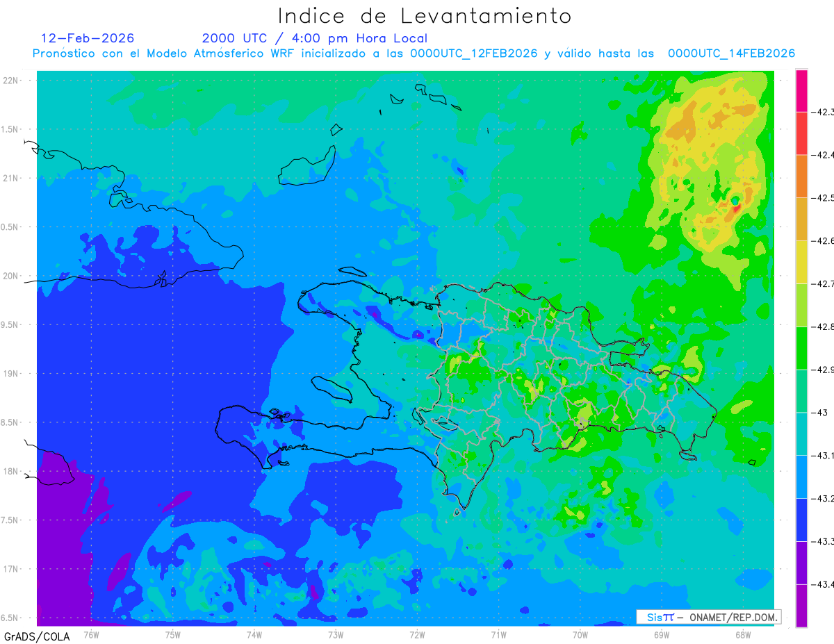The image size is (834, 644).
Task: Click the violet legend swatch between -43.3 and -43.4
Action: pos(801,563)
